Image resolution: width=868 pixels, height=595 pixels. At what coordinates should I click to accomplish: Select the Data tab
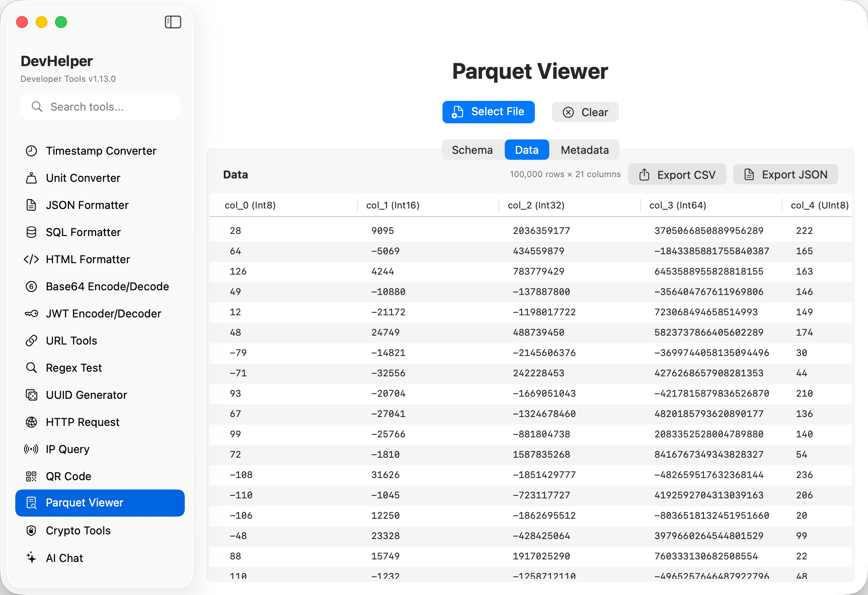(526, 150)
